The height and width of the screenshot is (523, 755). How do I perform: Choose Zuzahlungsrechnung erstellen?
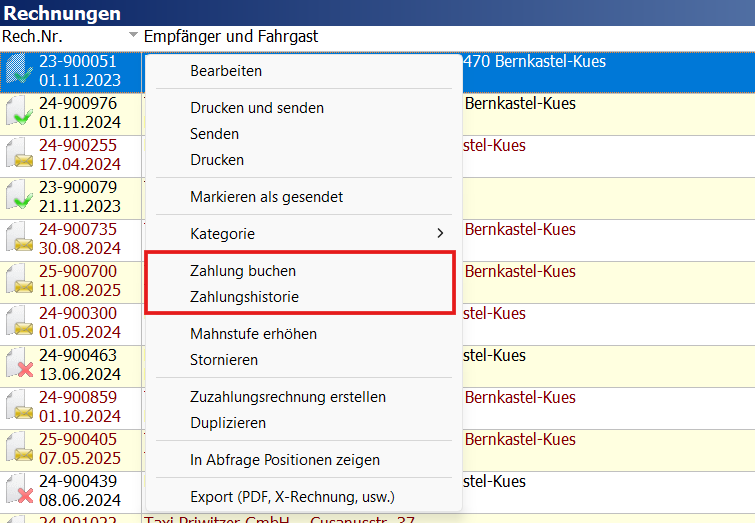[x=288, y=397]
